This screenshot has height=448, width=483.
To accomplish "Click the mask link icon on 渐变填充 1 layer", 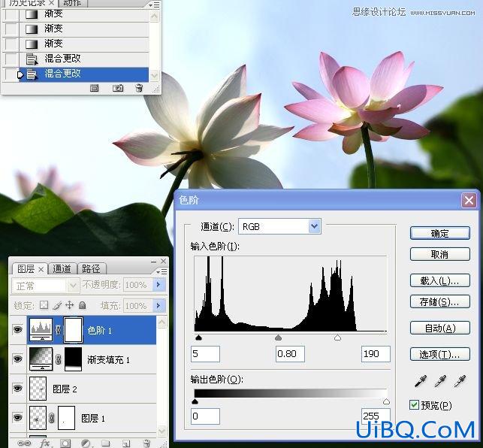I will tap(59, 359).
